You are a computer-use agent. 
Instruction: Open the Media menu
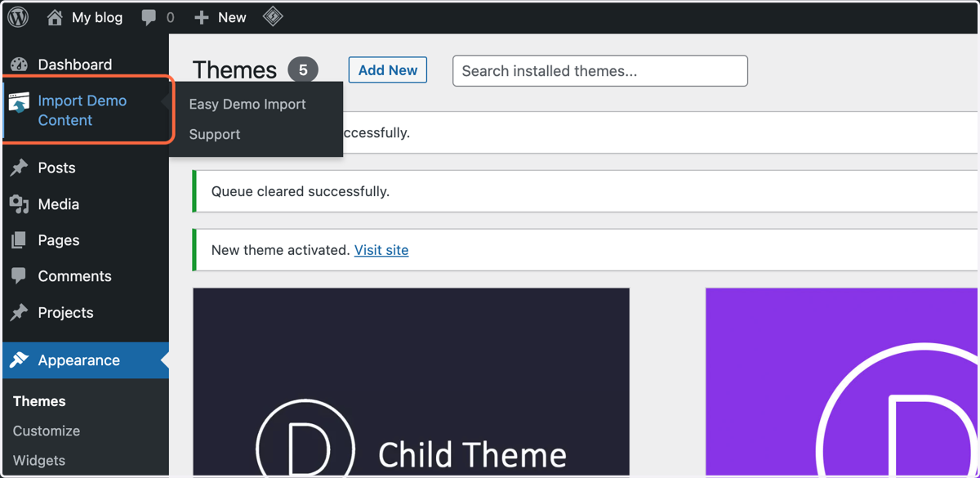point(59,204)
